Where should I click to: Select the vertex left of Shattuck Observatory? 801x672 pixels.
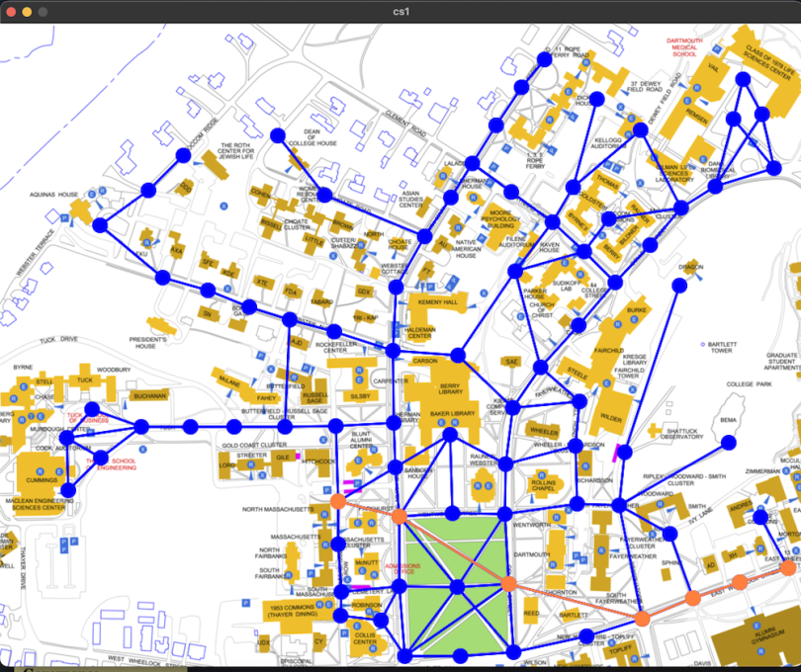pyautogui.click(x=624, y=452)
